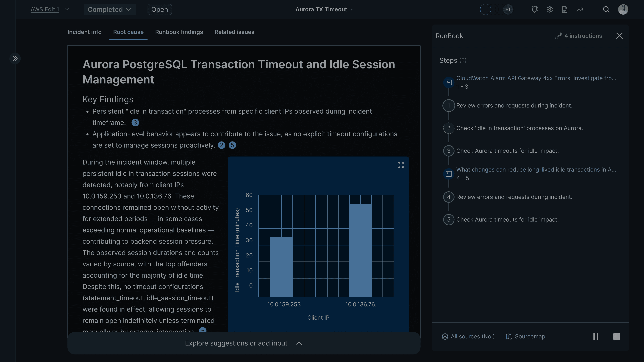Click the search magnifier icon
The height and width of the screenshot is (362, 644).
pos(606,9)
